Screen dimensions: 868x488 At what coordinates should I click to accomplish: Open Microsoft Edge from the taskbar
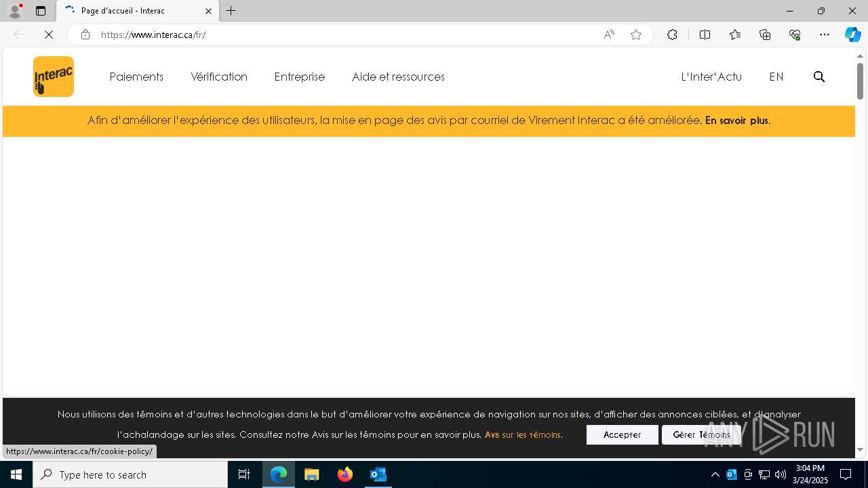coord(279,474)
